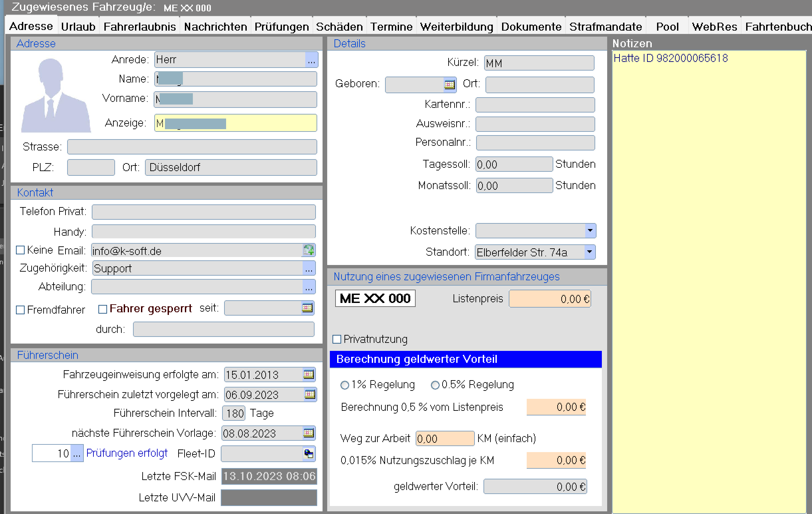Viewport: 812px width, 514px height.
Task: Click the ME XX 000 license plate button
Action: point(375,298)
